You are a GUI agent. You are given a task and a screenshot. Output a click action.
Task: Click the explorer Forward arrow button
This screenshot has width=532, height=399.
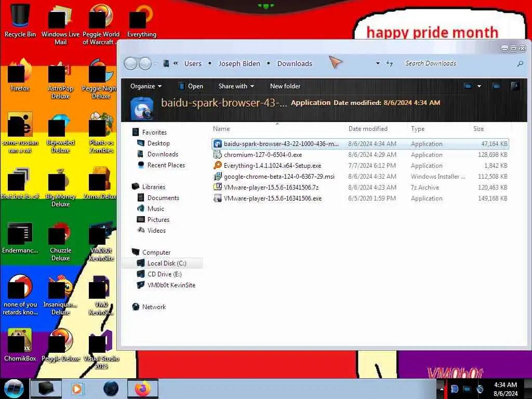(145, 63)
